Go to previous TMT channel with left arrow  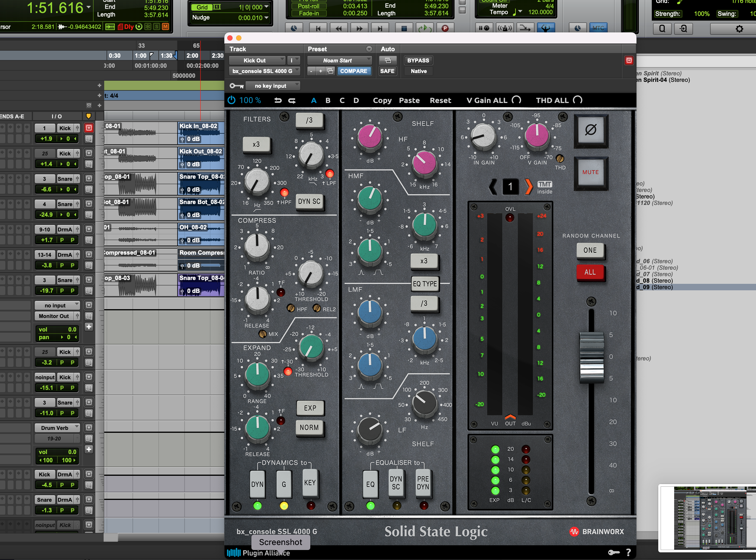[x=493, y=186]
